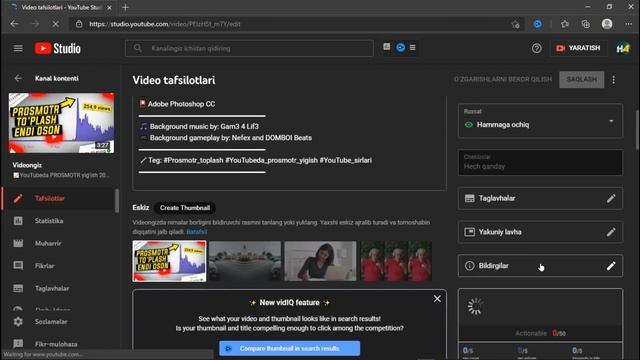Click the vidIQ extension icon in browser toolbar
The width and height of the screenshot is (640, 360).
tap(538, 24)
